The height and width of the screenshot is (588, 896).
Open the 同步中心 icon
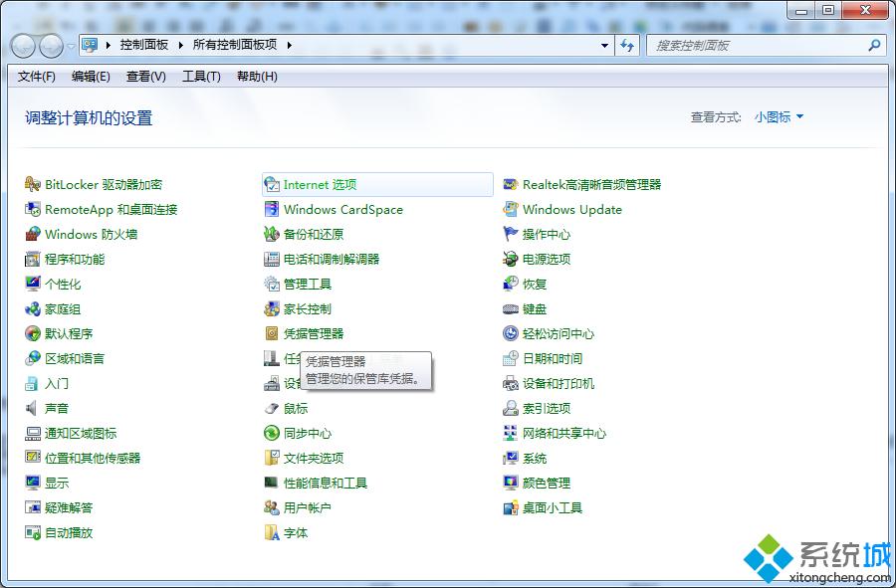[x=272, y=433]
